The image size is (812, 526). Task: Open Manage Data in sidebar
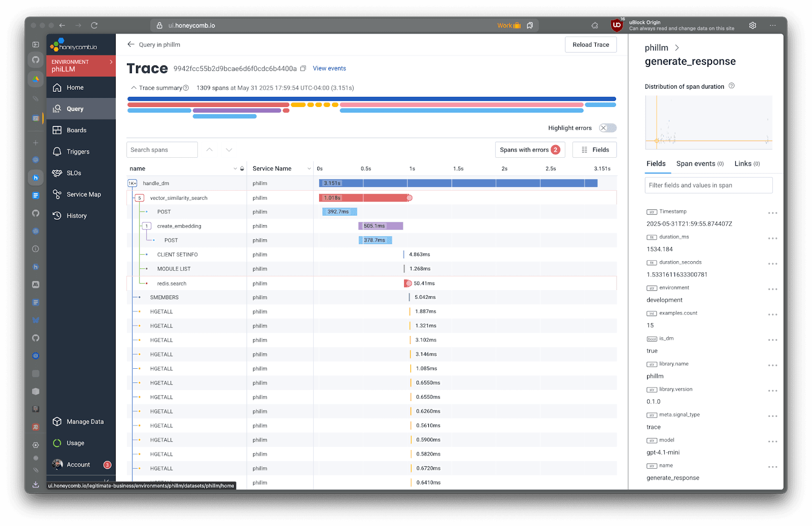[x=85, y=422]
